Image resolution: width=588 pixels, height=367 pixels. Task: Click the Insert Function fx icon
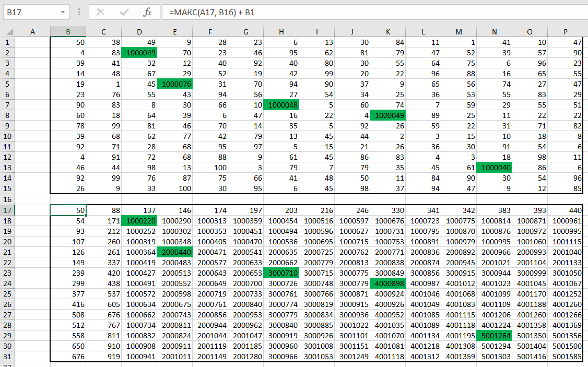(148, 12)
